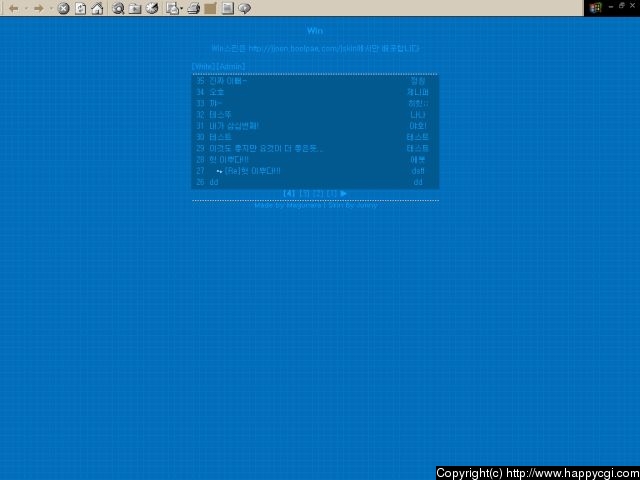Image resolution: width=640 pixels, height=480 pixels.
Task: Print the page with the printer icon
Action: 193,9
